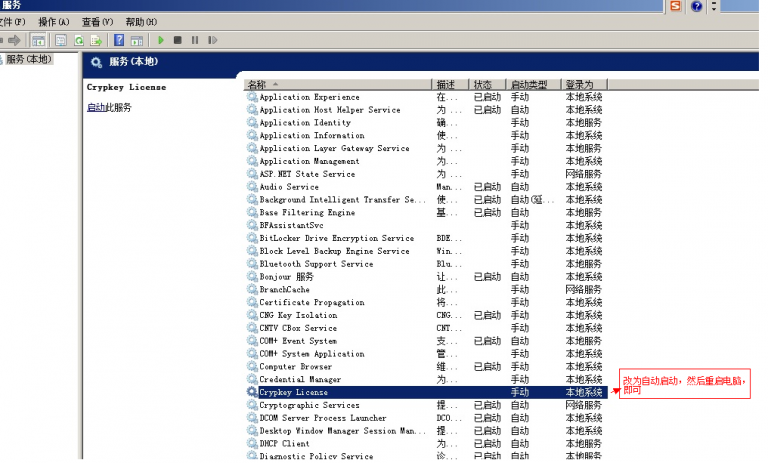Click the Refresh toolbar icon
Viewport: 768px width, 463px height.
point(78,40)
